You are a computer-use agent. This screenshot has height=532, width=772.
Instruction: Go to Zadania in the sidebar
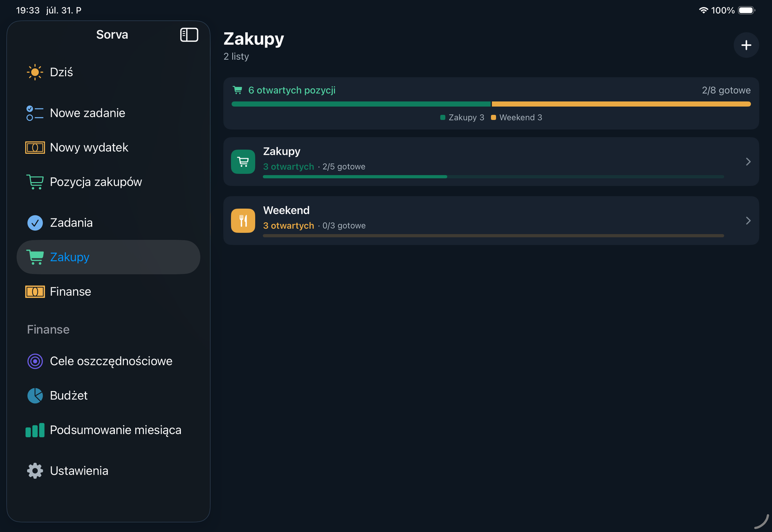coord(109,223)
